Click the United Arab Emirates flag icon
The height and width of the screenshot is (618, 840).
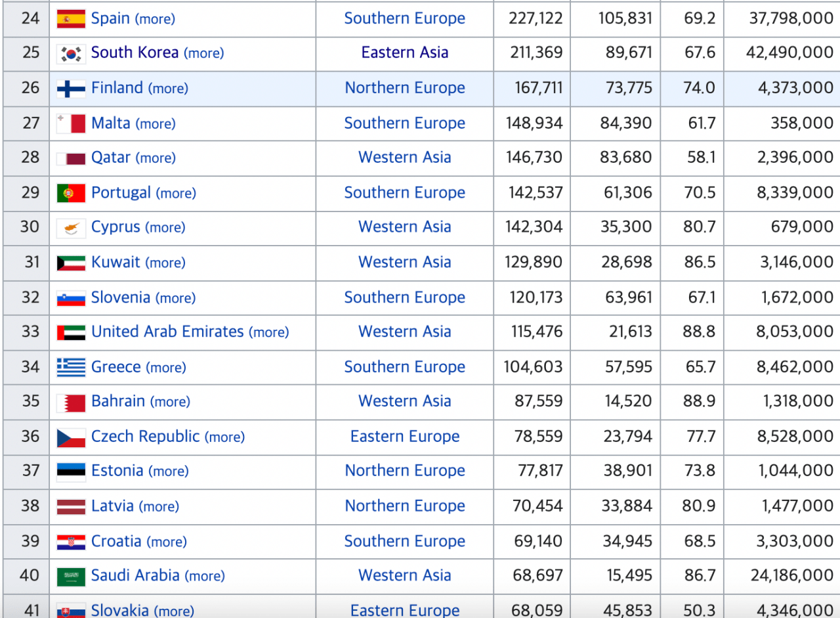pyautogui.click(x=71, y=332)
